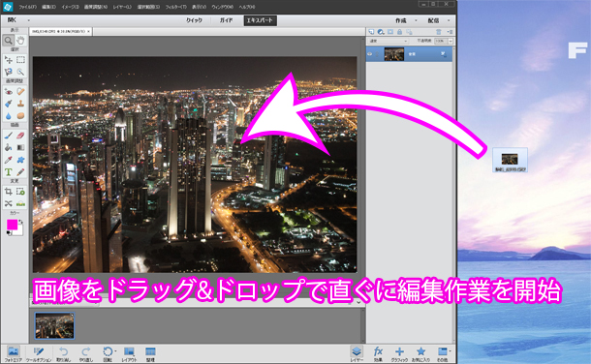Open the Image menu
The width and height of the screenshot is (591, 364).
click(x=70, y=7)
